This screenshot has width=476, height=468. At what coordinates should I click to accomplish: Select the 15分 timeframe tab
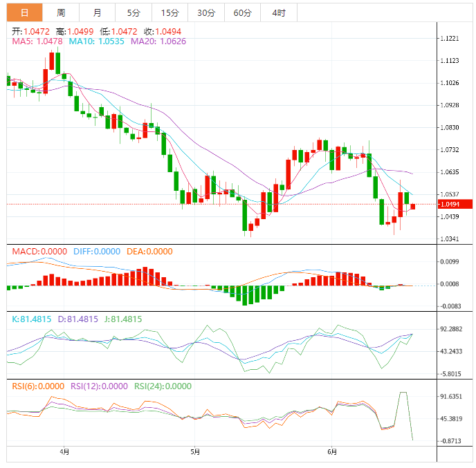point(169,12)
